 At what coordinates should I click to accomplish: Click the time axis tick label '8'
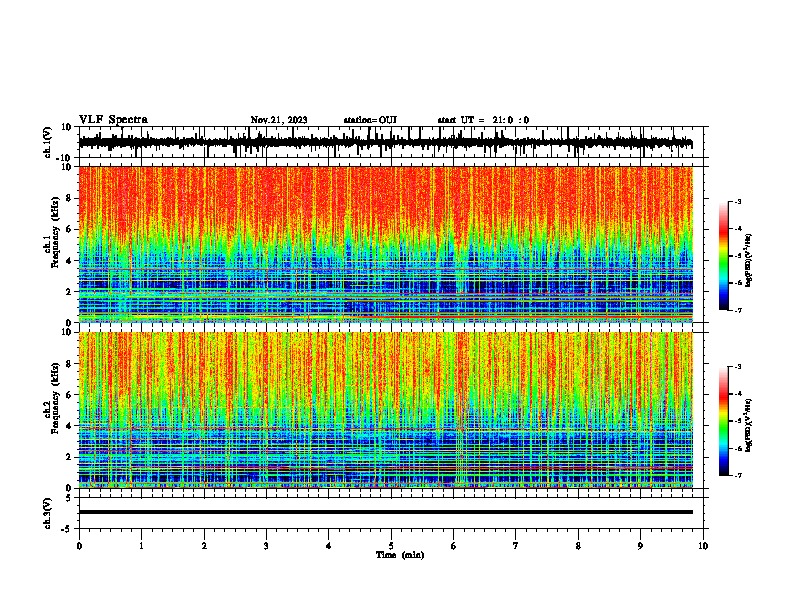tap(578, 546)
